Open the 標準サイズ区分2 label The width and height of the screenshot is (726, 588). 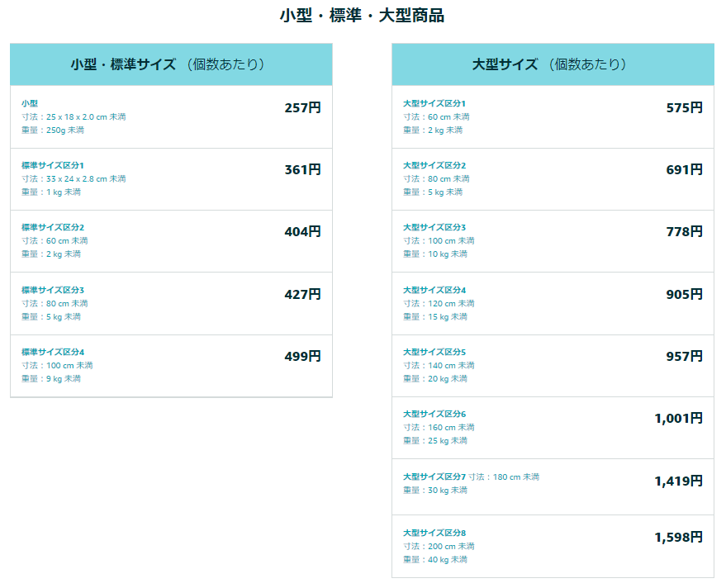[x=53, y=227]
